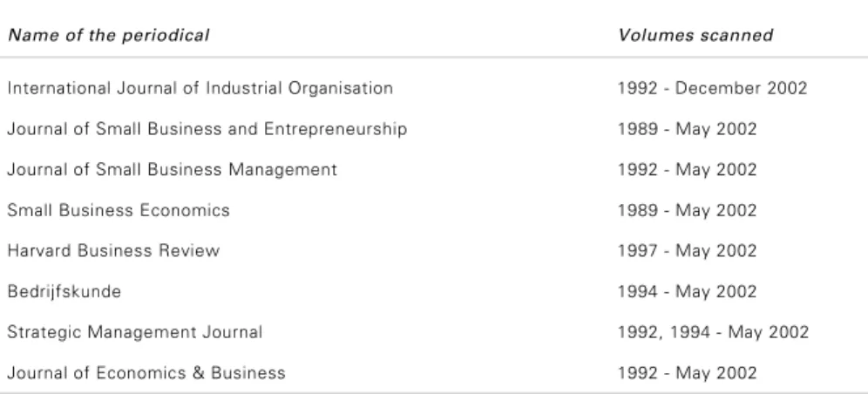Click Journal of Small Business Management text
The height and width of the screenshot is (394, 868).
173,169
